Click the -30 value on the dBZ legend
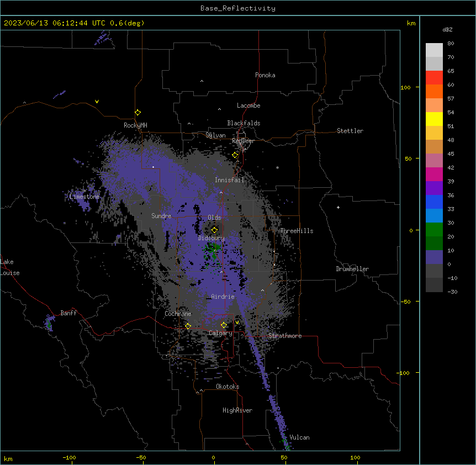This screenshot has height=465, width=476. pos(452,292)
